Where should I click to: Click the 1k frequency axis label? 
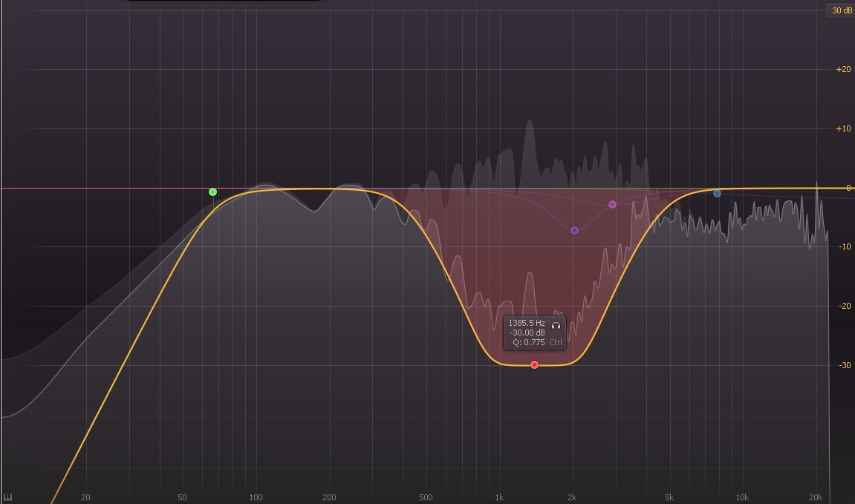click(x=499, y=497)
